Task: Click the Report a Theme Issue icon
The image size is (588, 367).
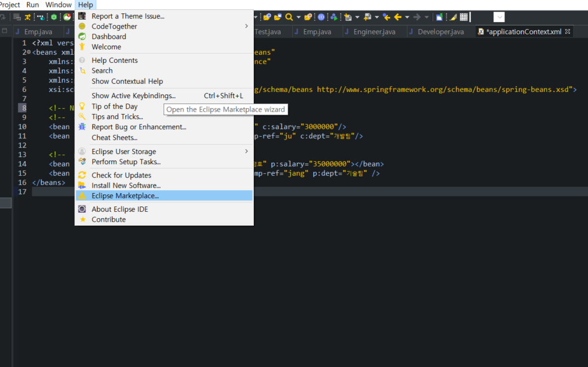Action: pos(82,16)
